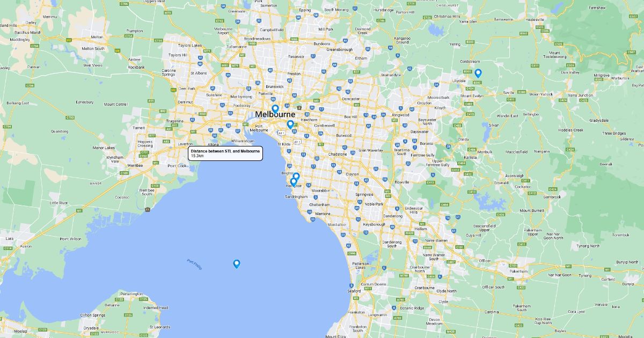Click the Williamstown place label
644x338 pixels.
(242, 141)
